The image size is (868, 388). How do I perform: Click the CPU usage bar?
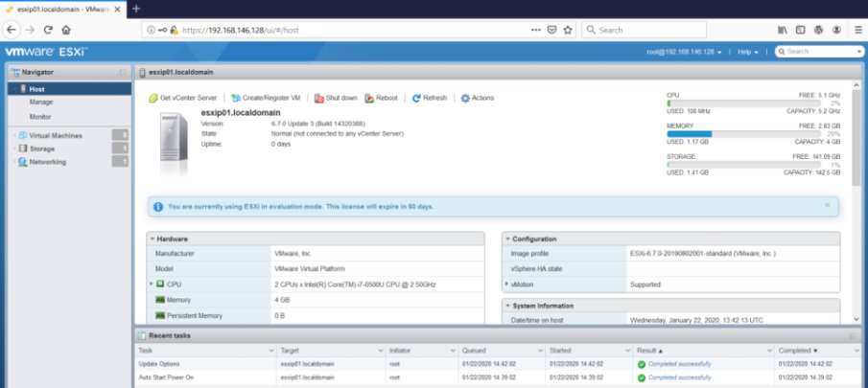point(743,103)
